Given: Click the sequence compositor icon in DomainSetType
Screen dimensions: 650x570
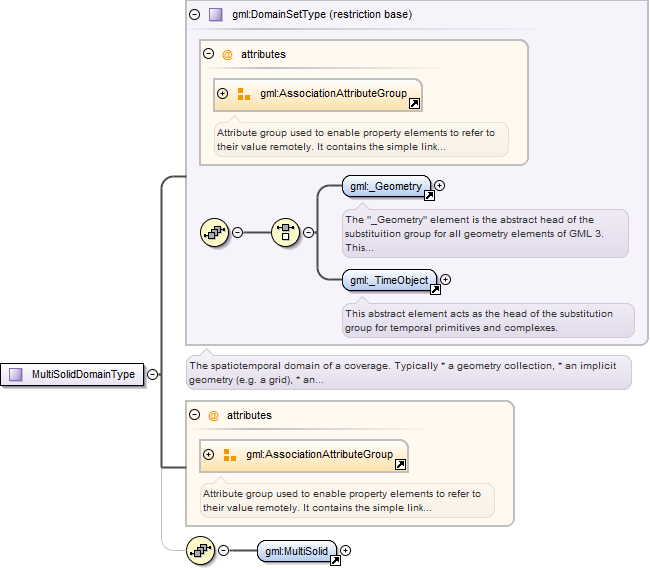Looking at the screenshot, I should 214,232.
